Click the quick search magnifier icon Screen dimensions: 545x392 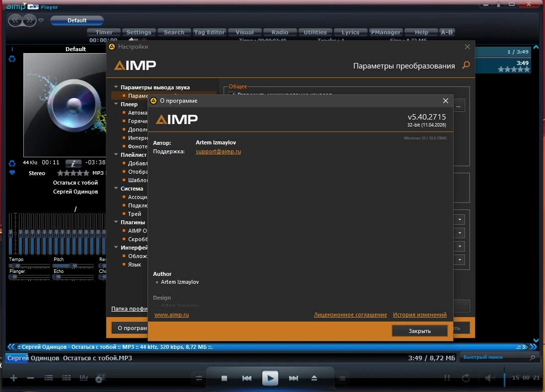[x=532, y=357]
